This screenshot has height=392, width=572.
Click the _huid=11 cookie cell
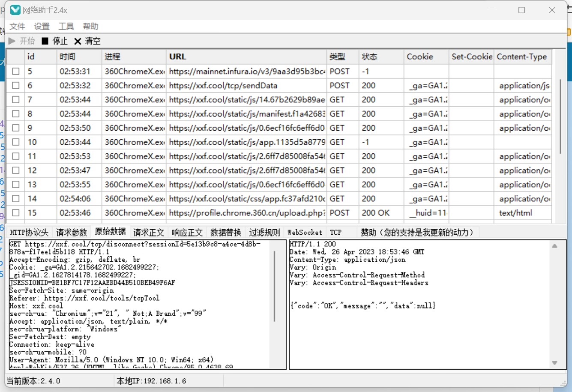click(x=426, y=213)
